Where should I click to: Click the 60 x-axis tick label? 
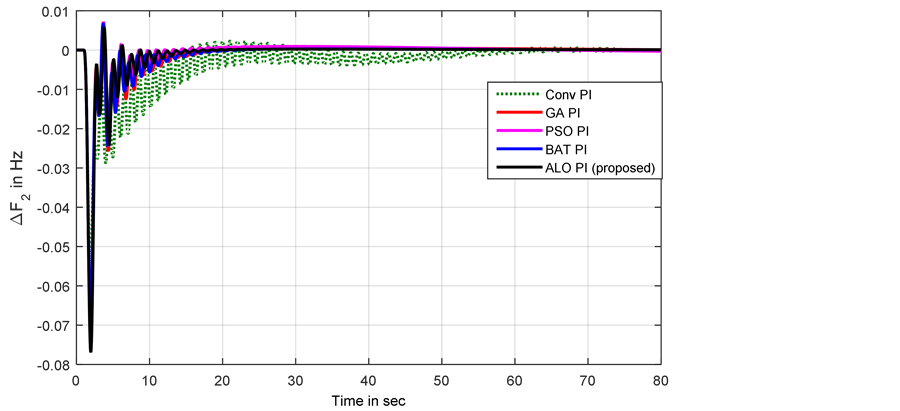click(514, 380)
